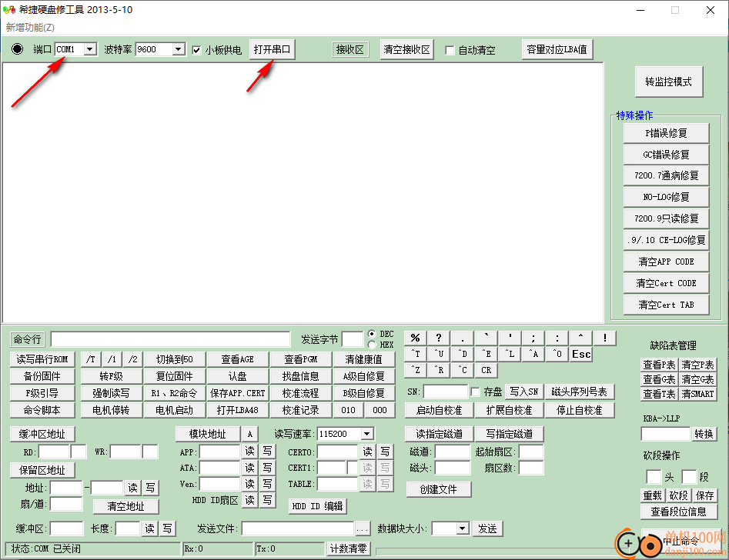Click the colon key button
Viewport: 729px width, 560px height.
coord(557,338)
